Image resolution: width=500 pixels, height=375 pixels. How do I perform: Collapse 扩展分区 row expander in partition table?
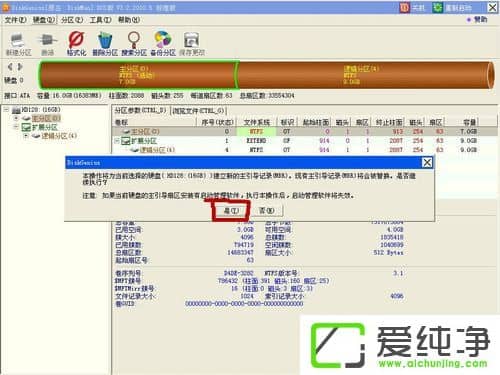(x=117, y=141)
